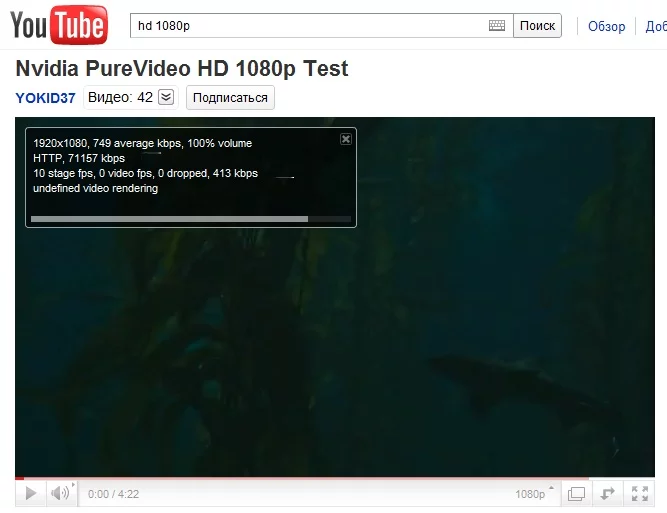Click the expand player size icon
This screenshot has height=513, width=667.
pyautogui.click(x=607, y=493)
